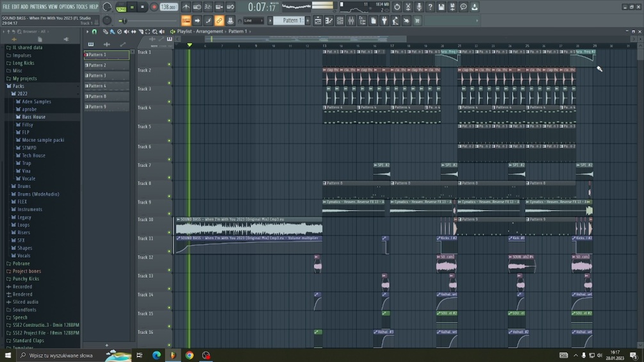Open Google Chrome from taskbar
Image resolution: width=644 pixels, height=362 pixels.
(189, 355)
